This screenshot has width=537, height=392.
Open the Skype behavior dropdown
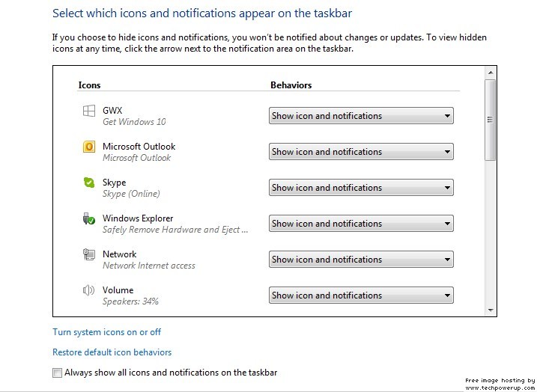tap(361, 188)
